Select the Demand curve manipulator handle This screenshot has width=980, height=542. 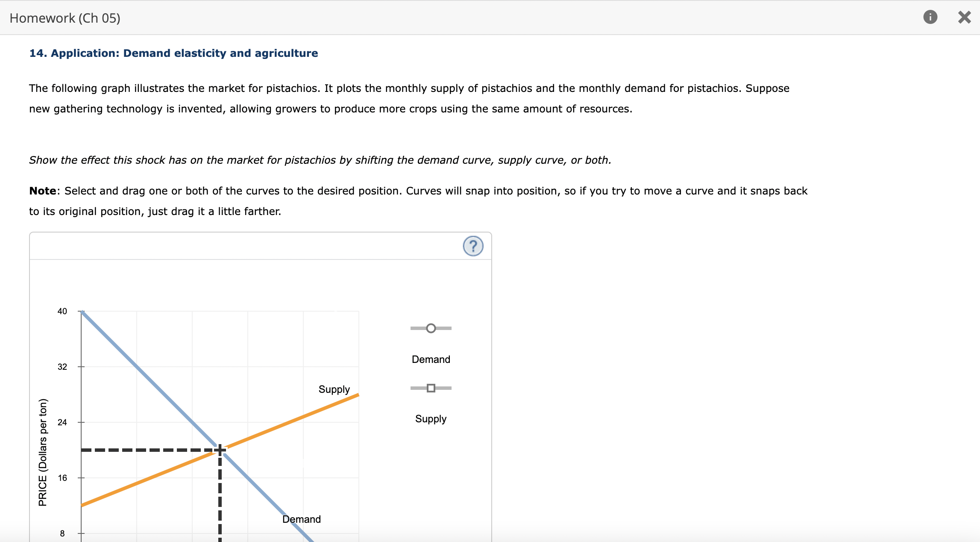pos(430,328)
